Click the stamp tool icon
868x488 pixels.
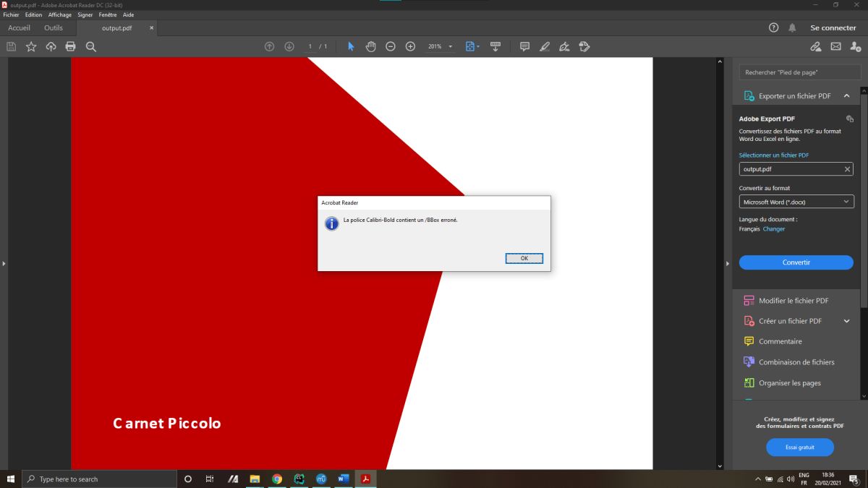click(x=584, y=46)
